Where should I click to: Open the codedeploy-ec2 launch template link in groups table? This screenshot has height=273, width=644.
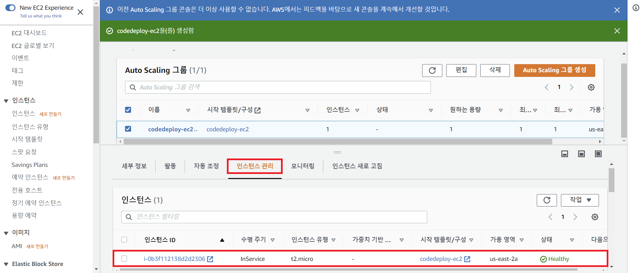pyautogui.click(x=228, y=129)
